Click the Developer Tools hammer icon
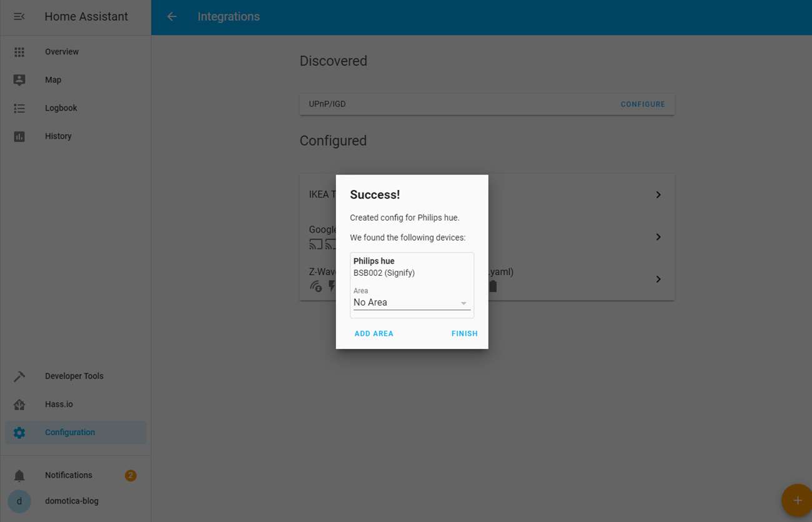812x522 pixels. coord(19,376)
